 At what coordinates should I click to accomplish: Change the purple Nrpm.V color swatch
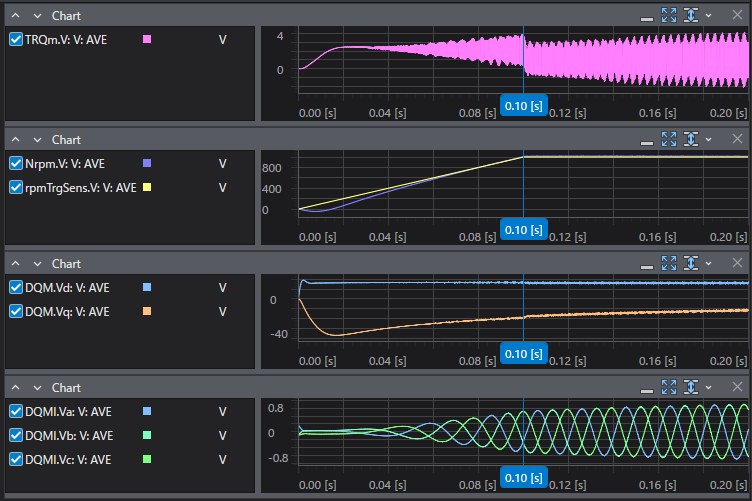(x=147, y=163)
